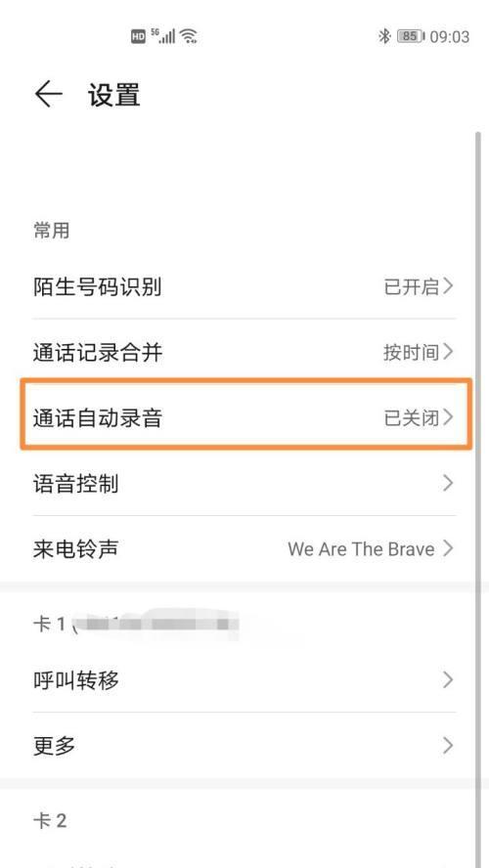Tap the 09:03 clock in status bar
Screen dimensions: 489x868
pyautogui.click(x=449, y=37)
